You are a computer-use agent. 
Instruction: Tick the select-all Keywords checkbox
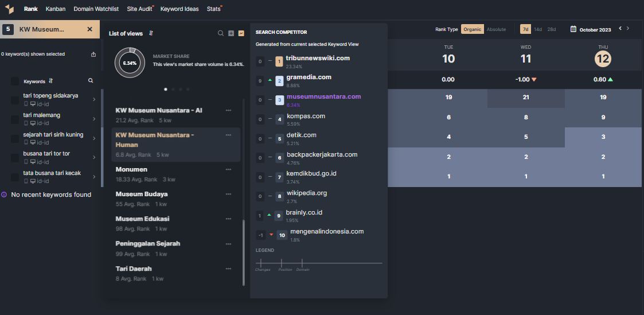coord(15,81)
